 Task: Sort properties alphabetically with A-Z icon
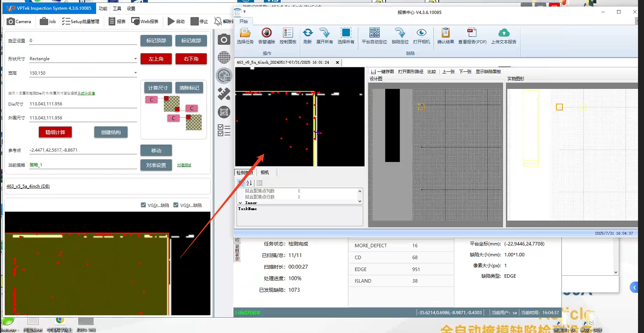[x=249, y=183]
